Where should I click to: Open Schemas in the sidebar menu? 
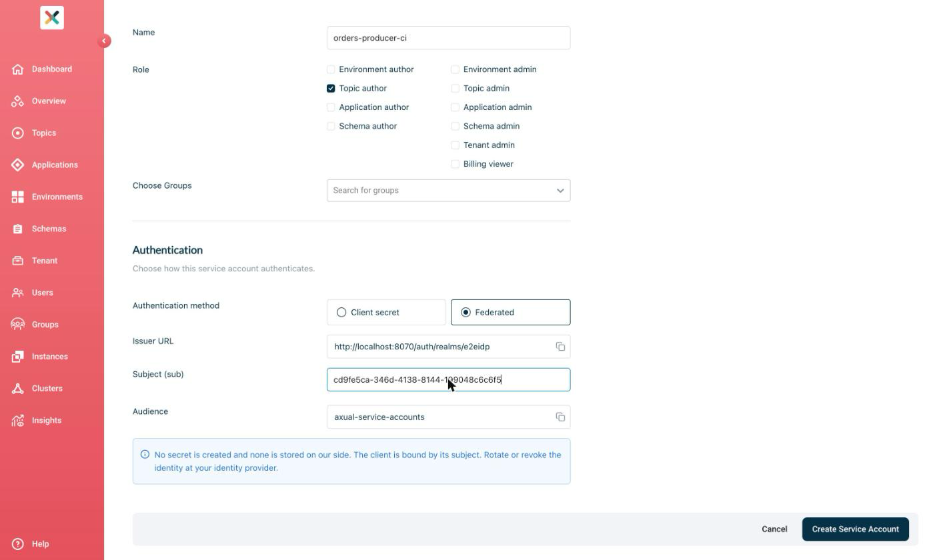pyautogui.click(x=49, y=229)
